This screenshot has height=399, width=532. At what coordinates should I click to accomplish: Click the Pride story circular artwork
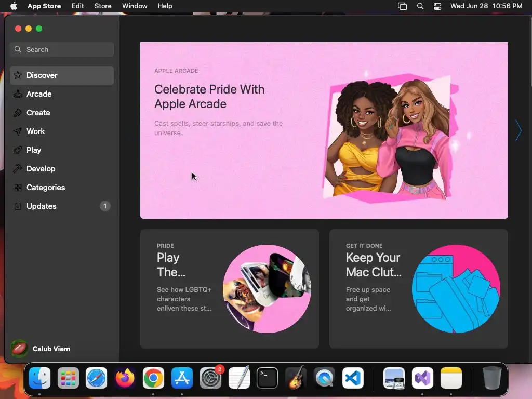pos(267,289)
